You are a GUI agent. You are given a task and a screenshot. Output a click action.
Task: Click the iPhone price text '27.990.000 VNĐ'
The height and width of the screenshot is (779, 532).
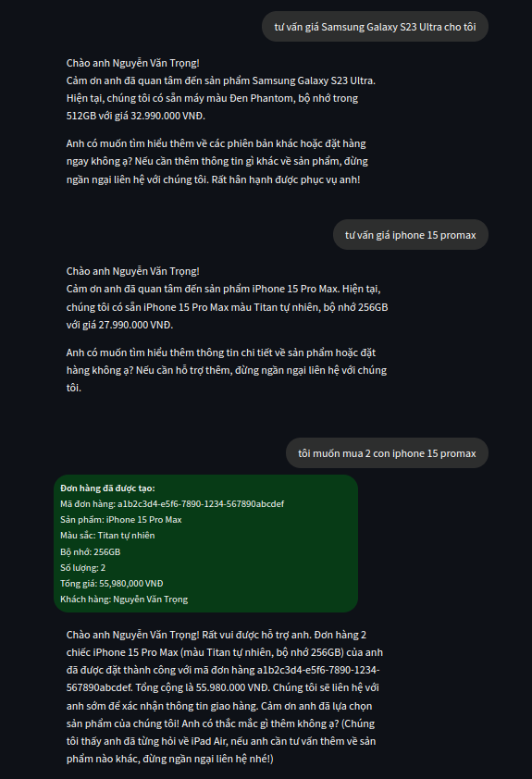tap(136, 325)
